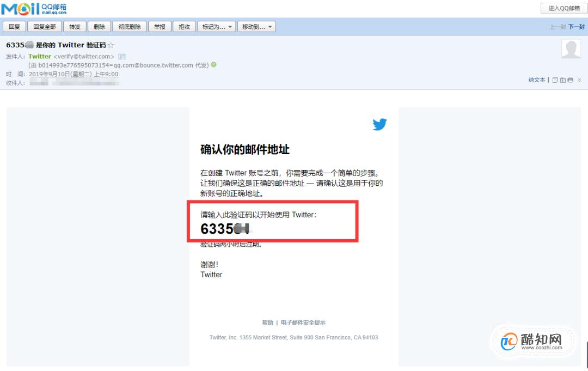The width and height of the screenshot is (588, 371).
Task: Open 电子邮件安全提示 link
Action: point(303,323)
